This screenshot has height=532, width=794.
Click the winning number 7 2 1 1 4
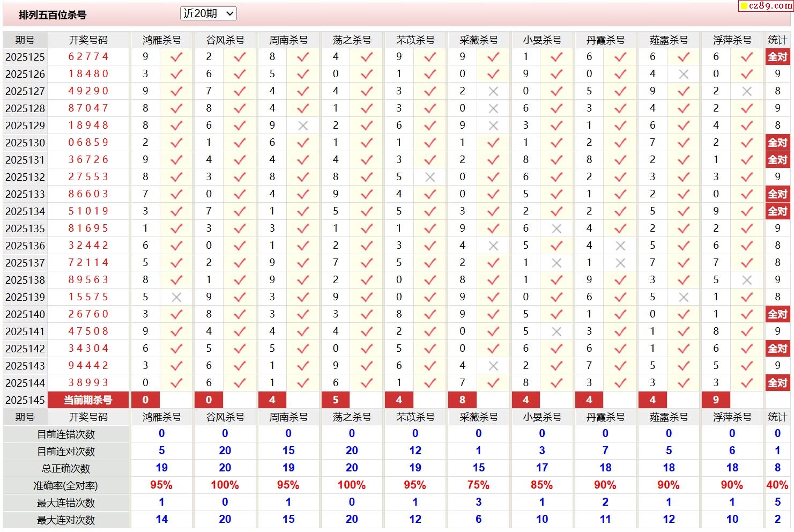(88, 263)
